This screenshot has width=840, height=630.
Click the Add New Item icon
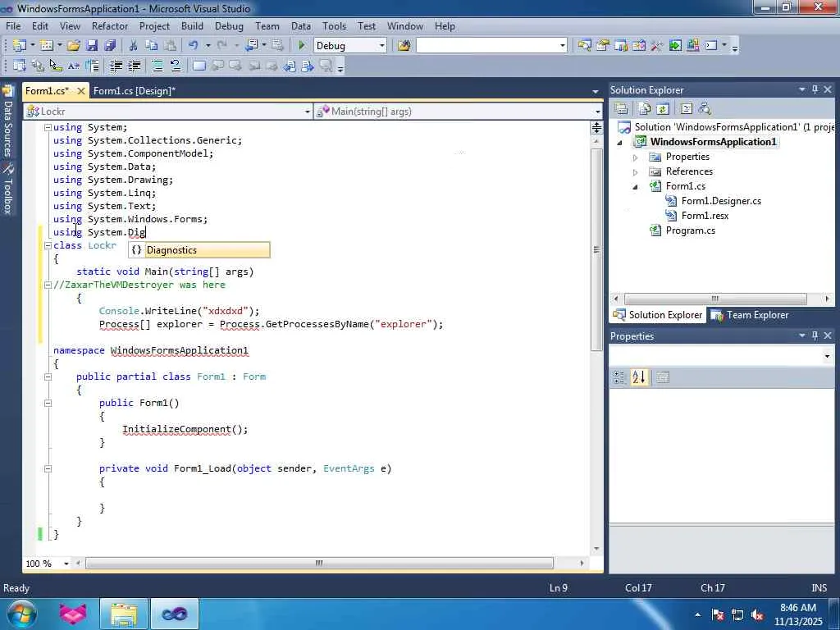click(x=47, y=46)
